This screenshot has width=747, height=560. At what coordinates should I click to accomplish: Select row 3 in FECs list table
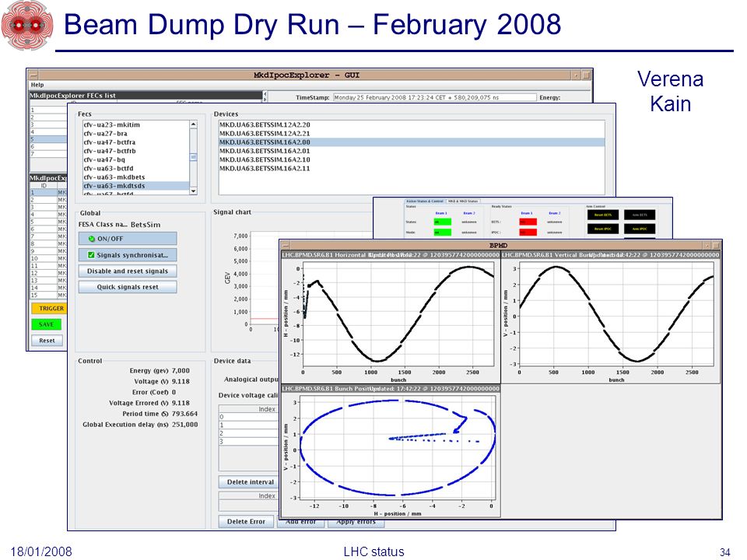(48, 124)
